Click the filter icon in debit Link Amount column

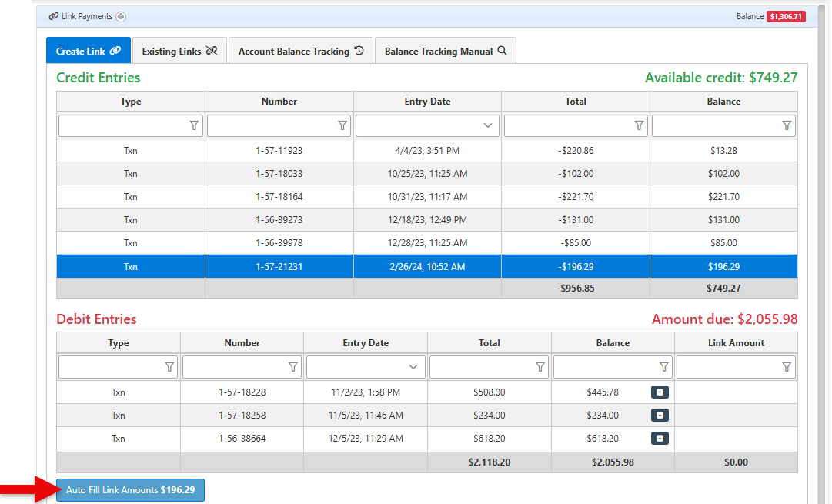[787, 367]
